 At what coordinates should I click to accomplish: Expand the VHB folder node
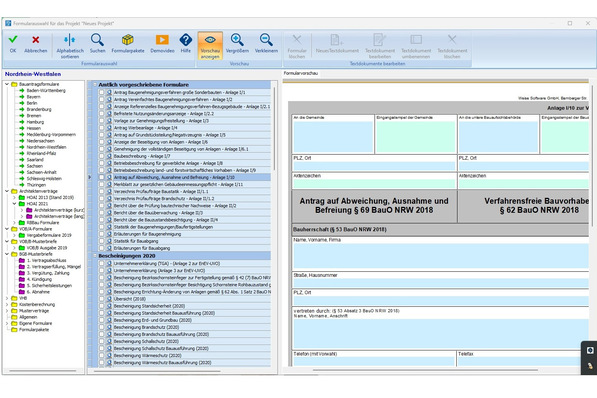click(x=7, y=298)
